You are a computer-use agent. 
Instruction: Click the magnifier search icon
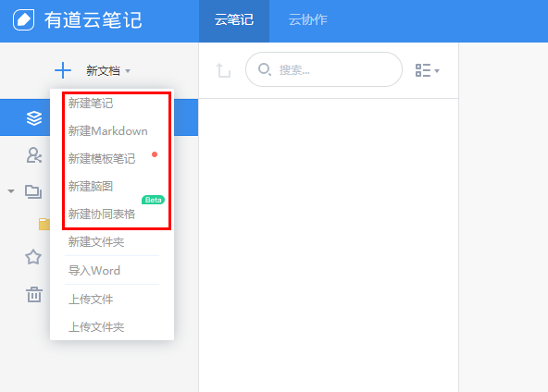pyautogui.click(x=265, y=69)
